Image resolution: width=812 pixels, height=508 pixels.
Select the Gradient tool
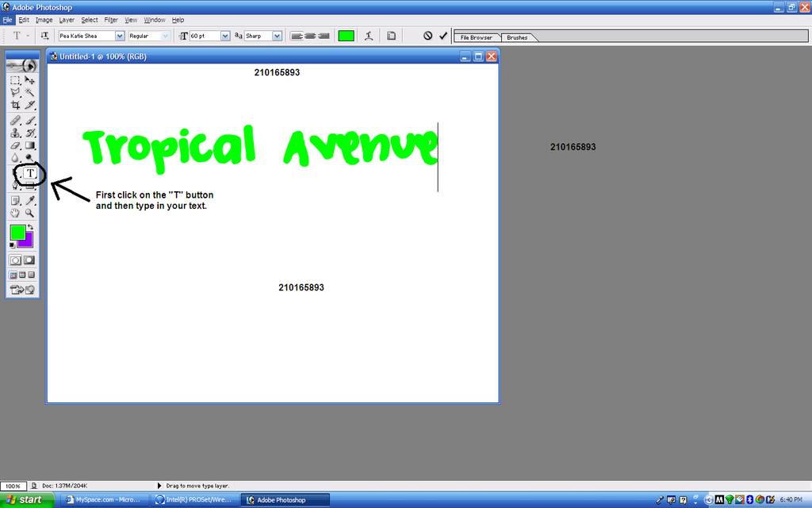click(29, 146)
